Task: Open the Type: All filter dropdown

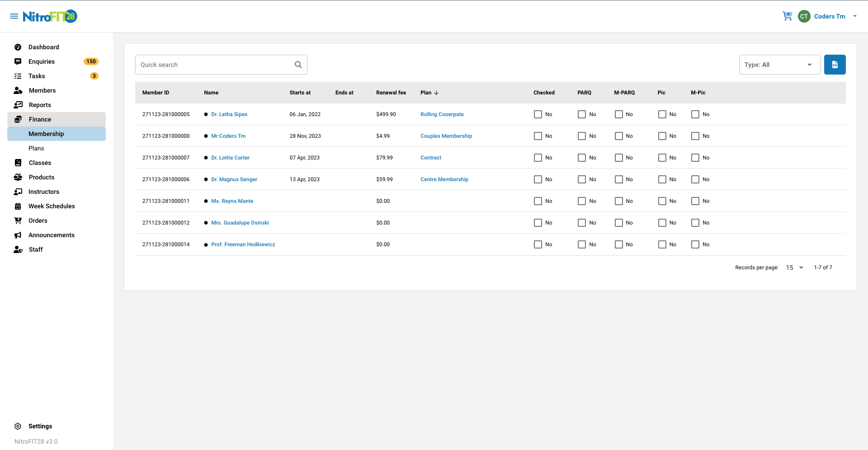Action: pos(779,65)
